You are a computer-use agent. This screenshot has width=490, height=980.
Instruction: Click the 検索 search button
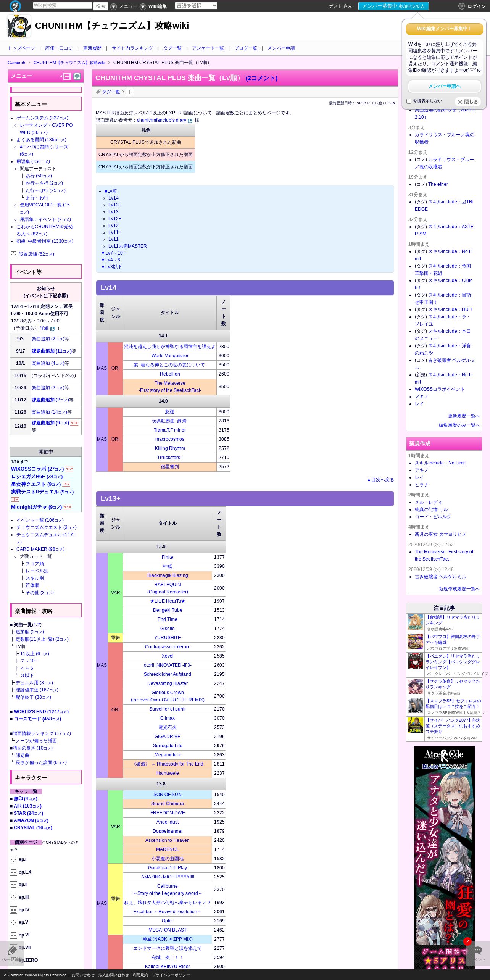[101, 6]
